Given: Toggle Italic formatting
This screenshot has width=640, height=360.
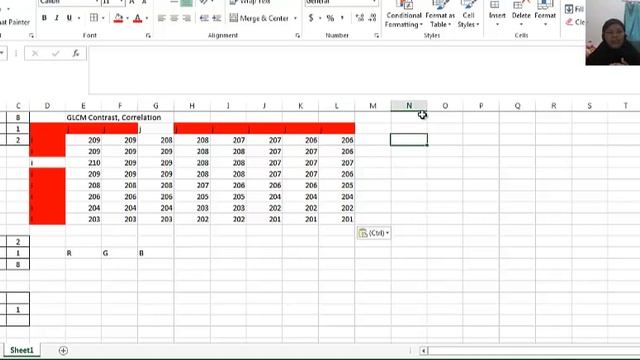Looking at the screenshot, I should (x=57, y=18).
